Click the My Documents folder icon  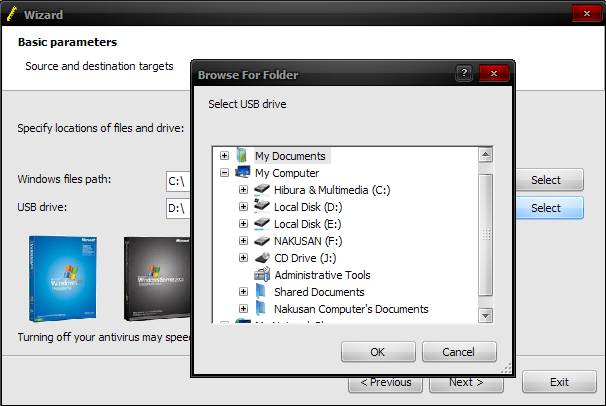click(242, 155)
